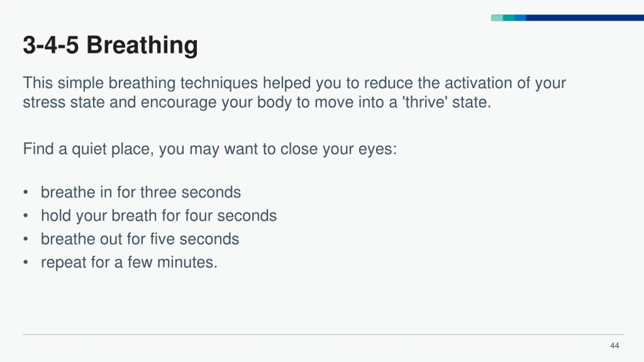The width and height of the screenshot is (644, 362).
Task: Click the slide number 44
Action: coord(615,346)
